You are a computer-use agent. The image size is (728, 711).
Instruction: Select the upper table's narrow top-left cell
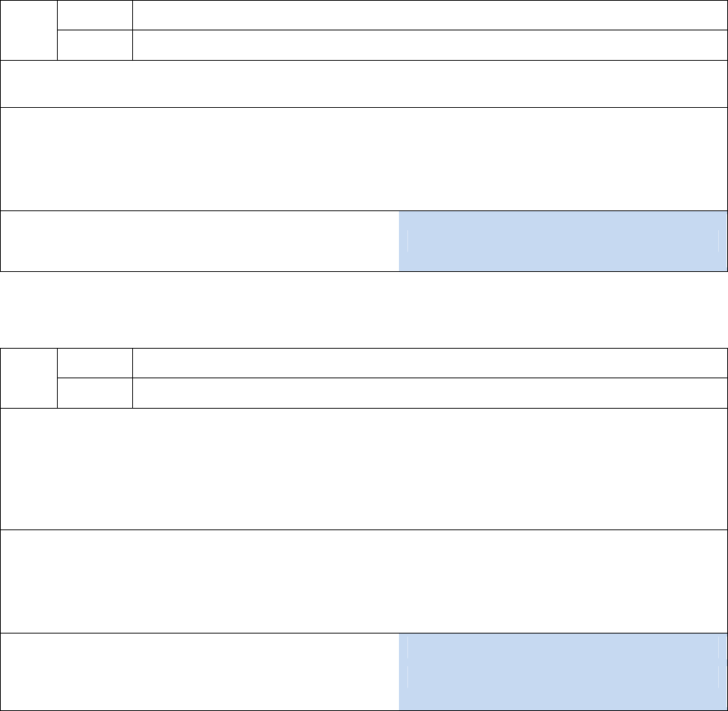29,30
